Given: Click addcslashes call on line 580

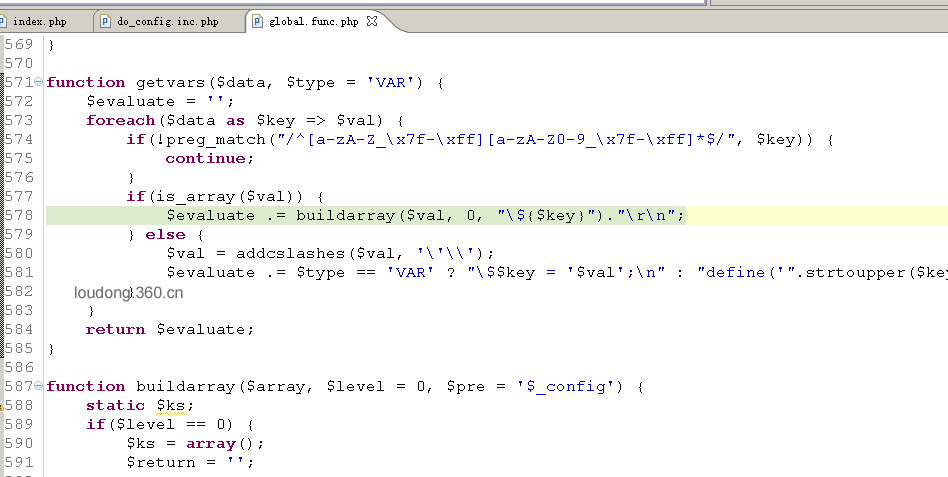Looking at the screenshot, I should point(290,253).
